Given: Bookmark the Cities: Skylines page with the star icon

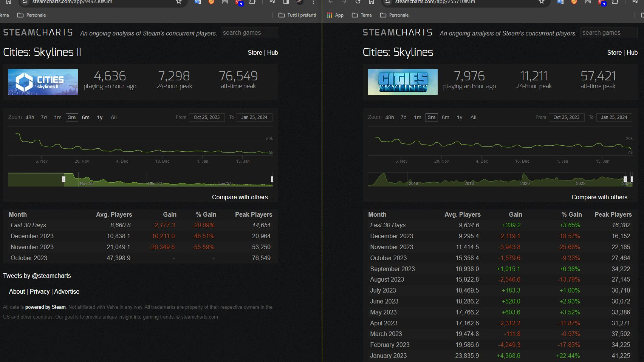Looking at the screenshot, I should tap(542, 2).
